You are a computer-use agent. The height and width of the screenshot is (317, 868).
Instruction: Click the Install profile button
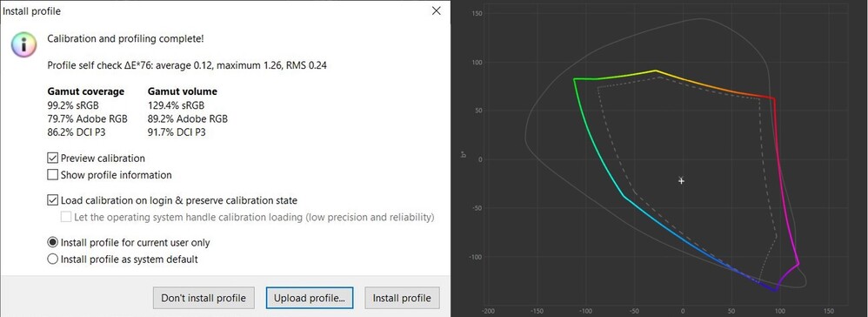401,298
